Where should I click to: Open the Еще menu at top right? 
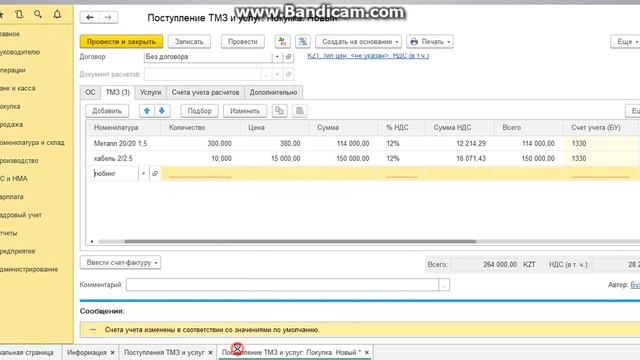(626, 42)
